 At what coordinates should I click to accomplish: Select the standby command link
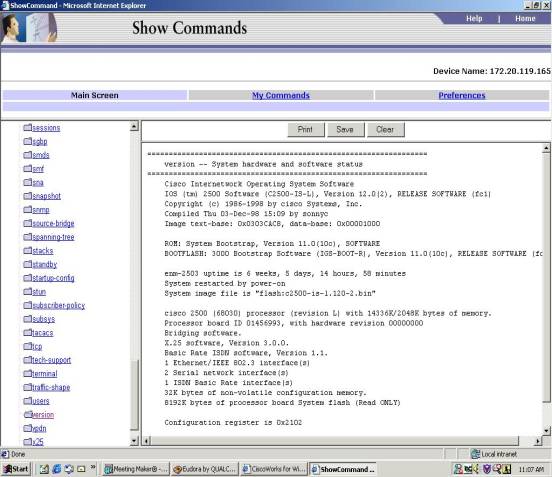point(45,264)
